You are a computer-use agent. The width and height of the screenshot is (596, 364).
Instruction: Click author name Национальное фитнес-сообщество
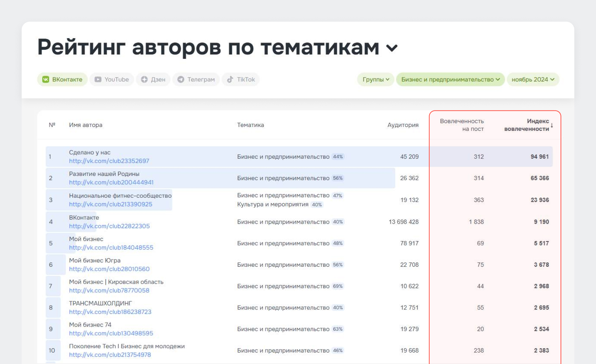[120, 196]
